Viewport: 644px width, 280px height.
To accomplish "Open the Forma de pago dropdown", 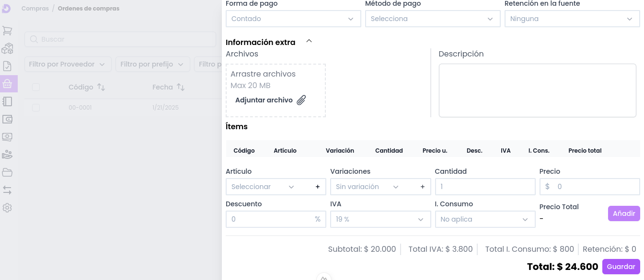I will click(x=293, y=19).
